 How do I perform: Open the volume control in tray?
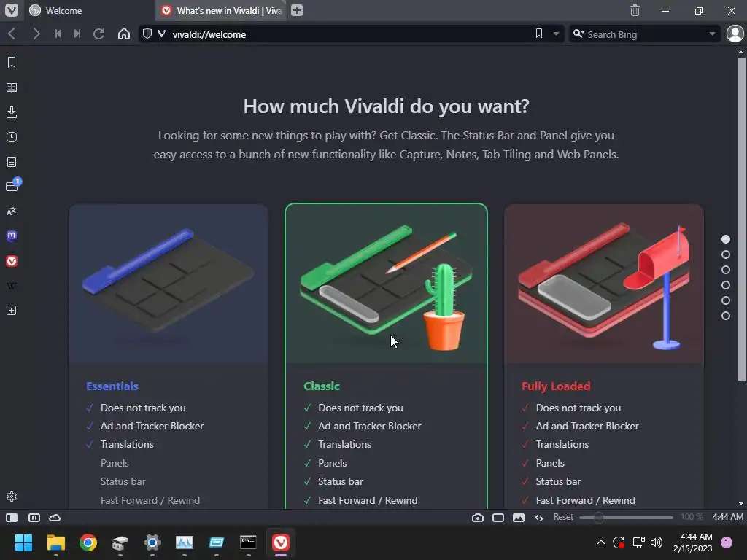click(657, 542)
